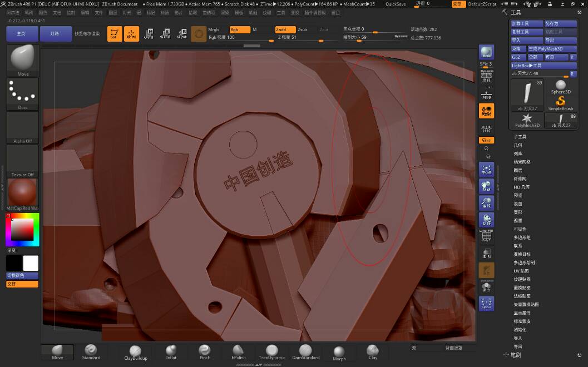Click the hand Move view icon
Image resolution: width=588 pixels, height=367 pixels.
(486, 186)
